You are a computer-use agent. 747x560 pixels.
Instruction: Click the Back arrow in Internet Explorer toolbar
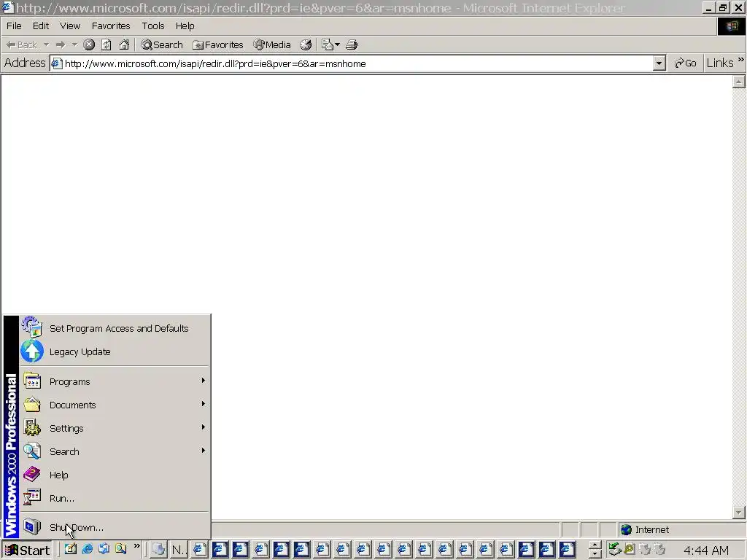tap(21, 44)
